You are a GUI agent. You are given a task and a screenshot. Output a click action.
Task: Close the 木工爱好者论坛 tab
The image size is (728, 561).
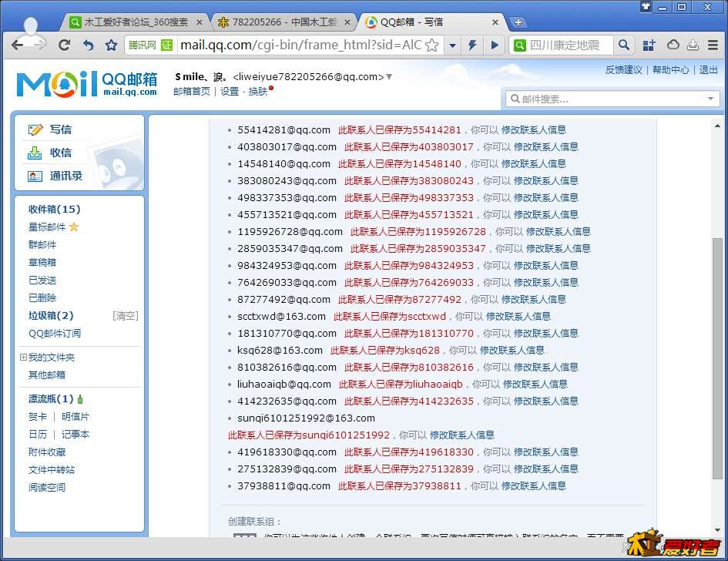click(200, 22)
